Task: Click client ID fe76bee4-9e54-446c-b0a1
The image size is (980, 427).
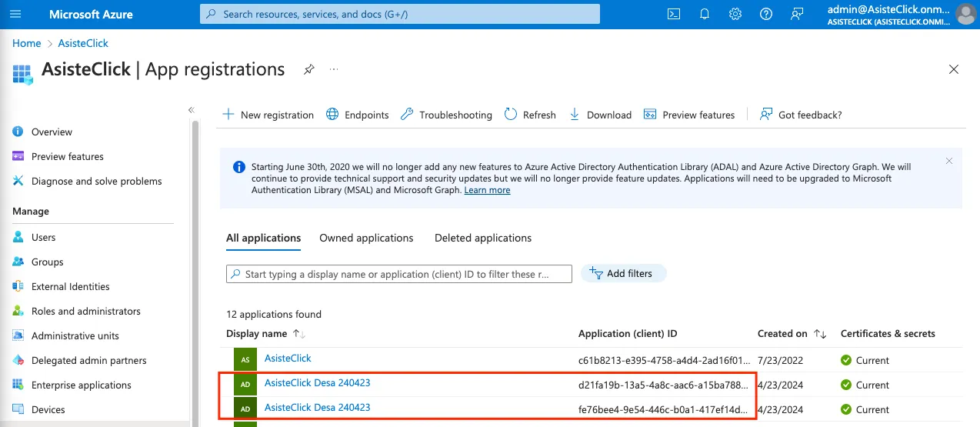Action: point(664,409)
